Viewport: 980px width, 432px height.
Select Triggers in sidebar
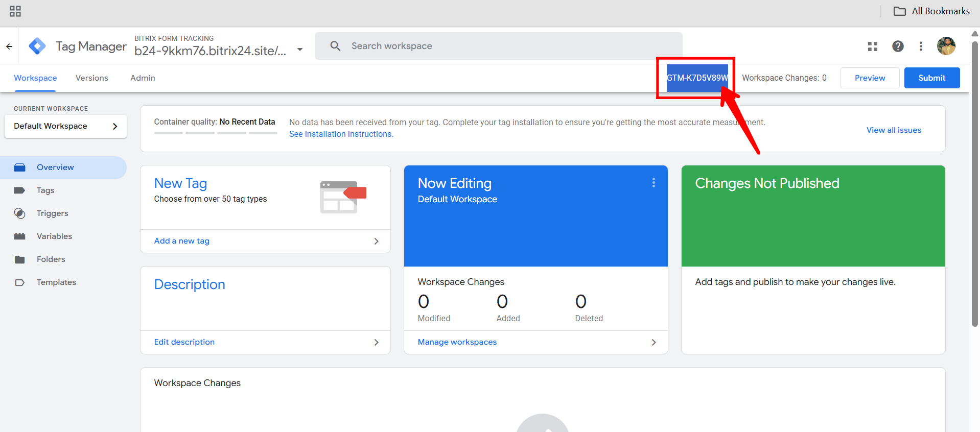(x=63, y=213)
